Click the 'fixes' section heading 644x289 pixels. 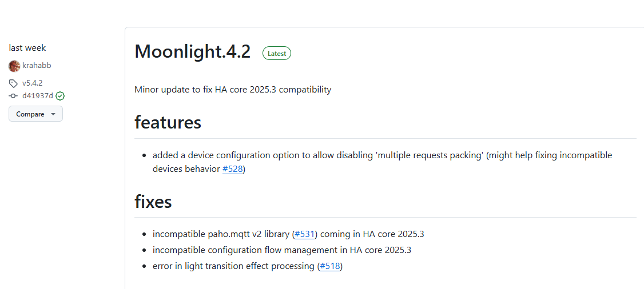[153, 201]
